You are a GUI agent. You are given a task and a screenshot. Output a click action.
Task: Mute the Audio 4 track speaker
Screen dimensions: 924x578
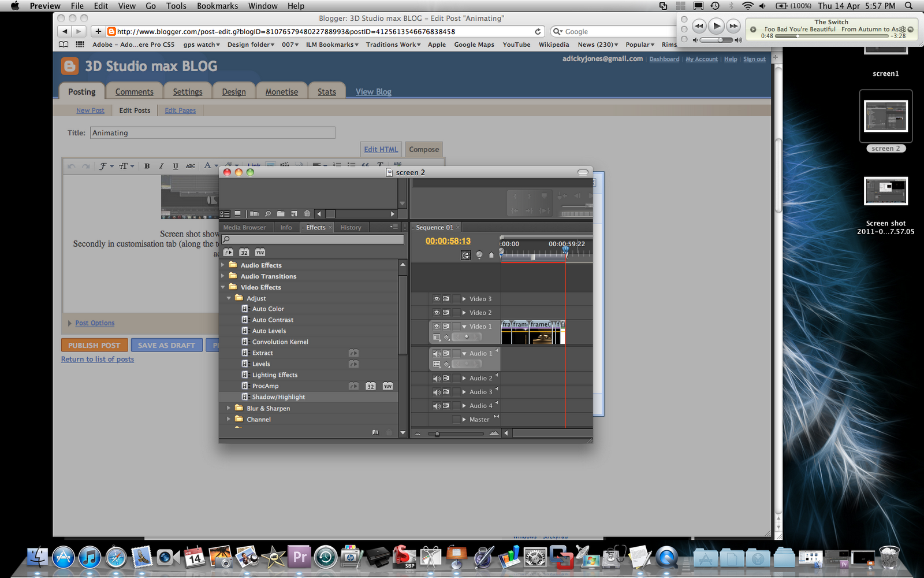coord(437,406)
